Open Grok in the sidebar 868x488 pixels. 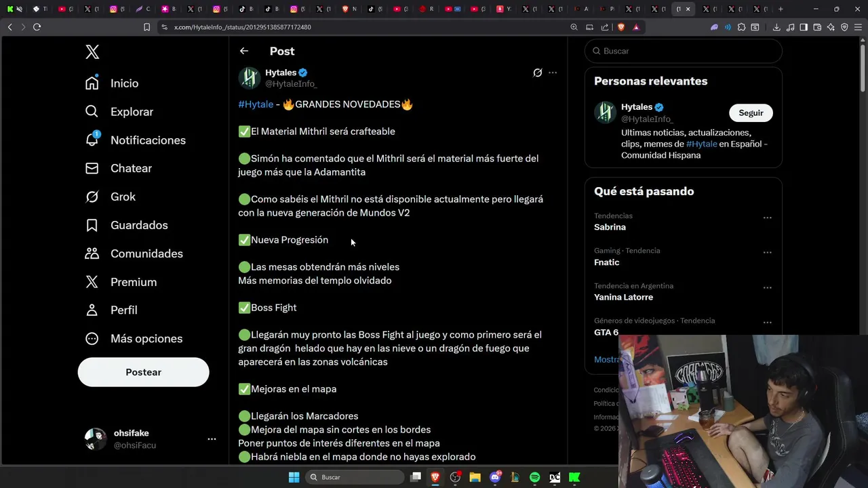[111, 197]
